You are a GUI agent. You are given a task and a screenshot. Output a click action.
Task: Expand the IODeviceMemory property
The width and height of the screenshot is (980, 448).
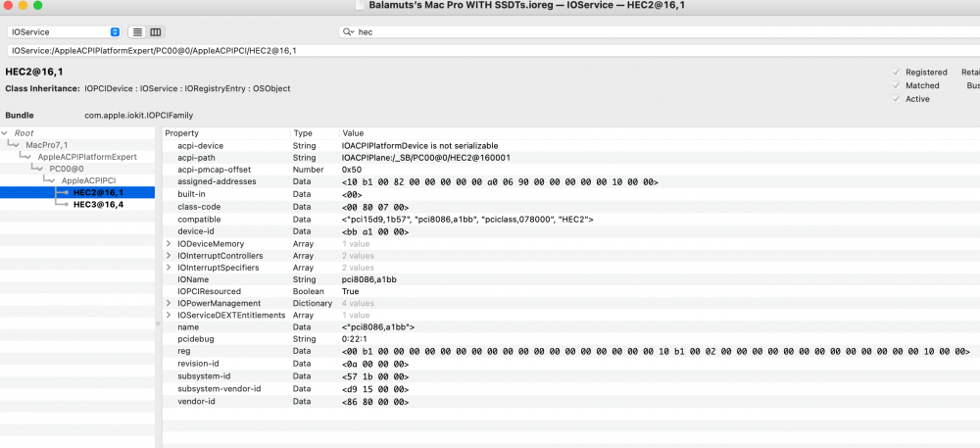point(169,244)
